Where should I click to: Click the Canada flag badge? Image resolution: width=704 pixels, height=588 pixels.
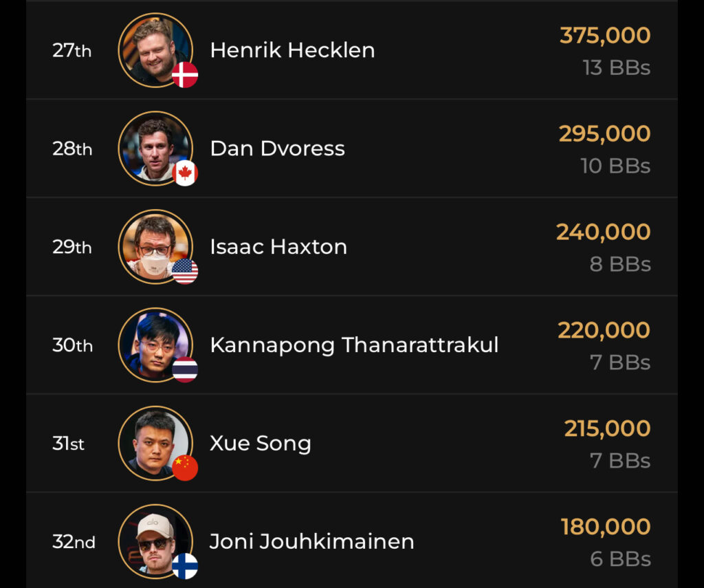(185, 173)
